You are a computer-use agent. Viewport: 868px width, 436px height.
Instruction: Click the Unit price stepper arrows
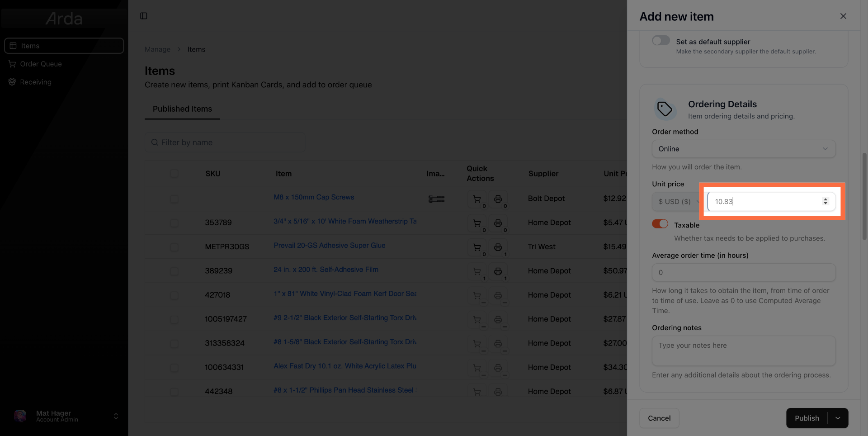(826, 202)
